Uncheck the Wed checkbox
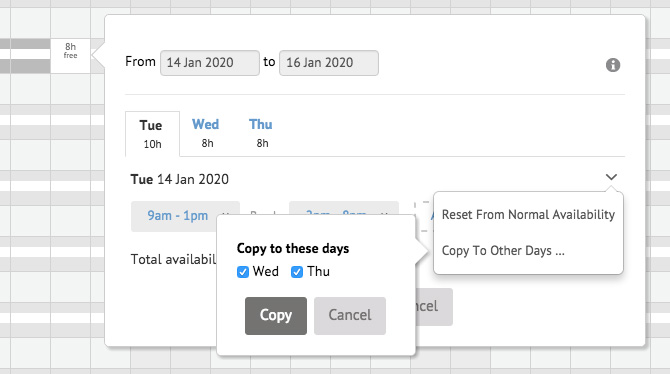This screenshot has height=374, width=670. (243, 272)
